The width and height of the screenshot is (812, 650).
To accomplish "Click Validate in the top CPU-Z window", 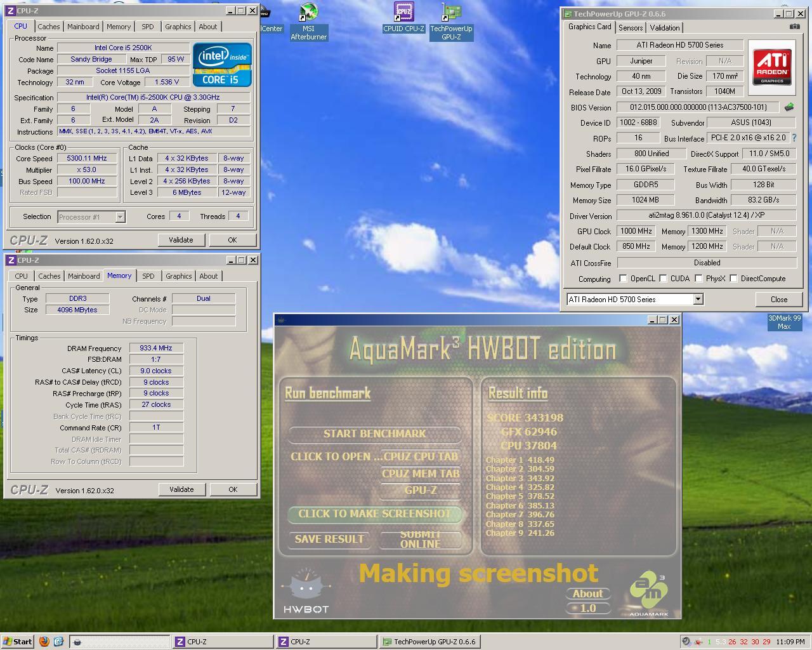I will [181, 240].
